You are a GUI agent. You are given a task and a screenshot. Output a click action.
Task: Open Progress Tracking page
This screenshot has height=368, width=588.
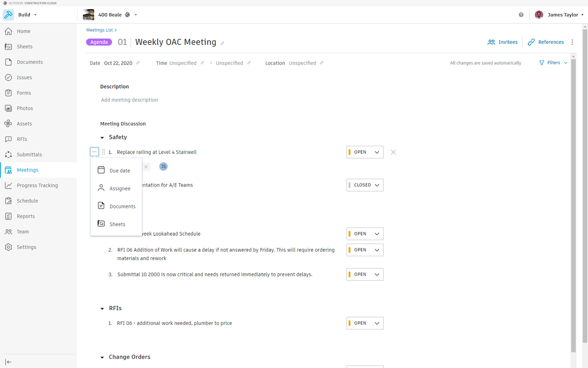tap(37, 185)
